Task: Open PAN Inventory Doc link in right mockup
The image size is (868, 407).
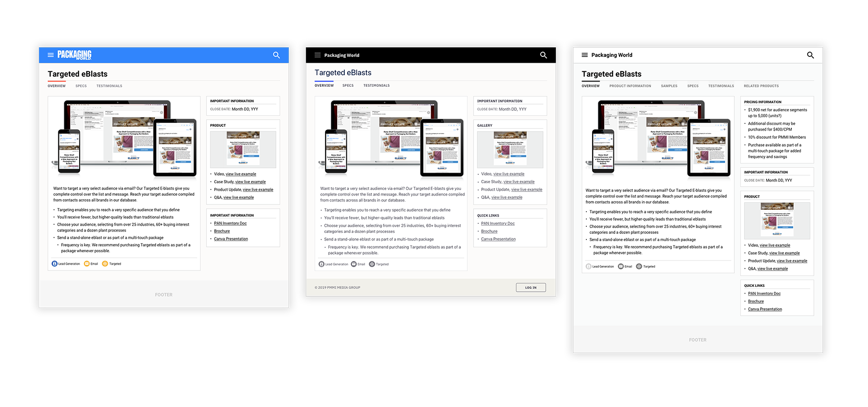Action: pyautogui.click(x=764, y=294)
